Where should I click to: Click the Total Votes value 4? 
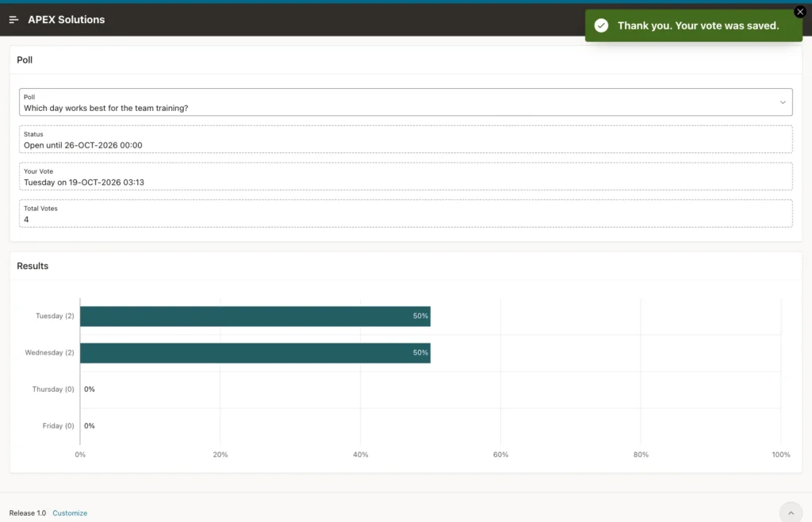[x=26, y=220]
